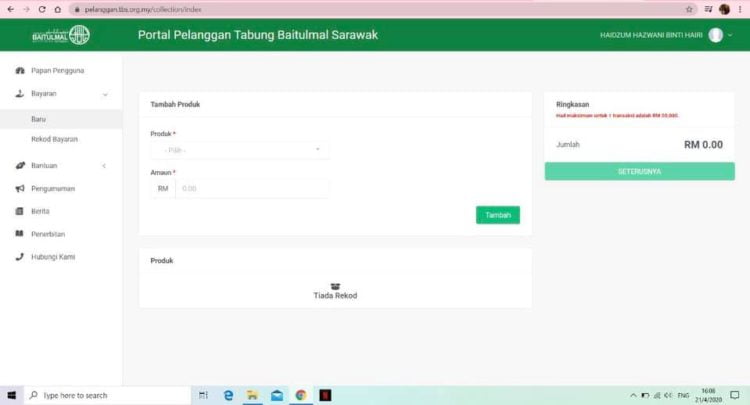The height and width of the screenshot is (405, 750).
Task: Click the taskbar clock and date
Action: (x=708, y=395)
